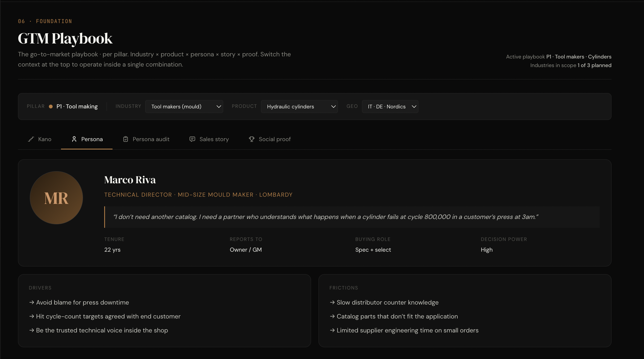This screenshot has height=359, width=644.
Task: Open the Geo dropdown IT · DE · Nordics
Action: (390, 107)
